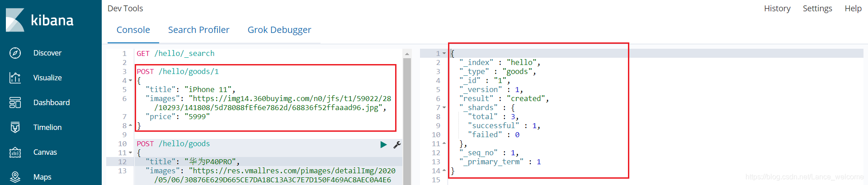Click the "title": "iPhone 11" line
Image resolution: width=868 pixels, height=185 pixels.
pyautogui.click(x=190, y=89)
